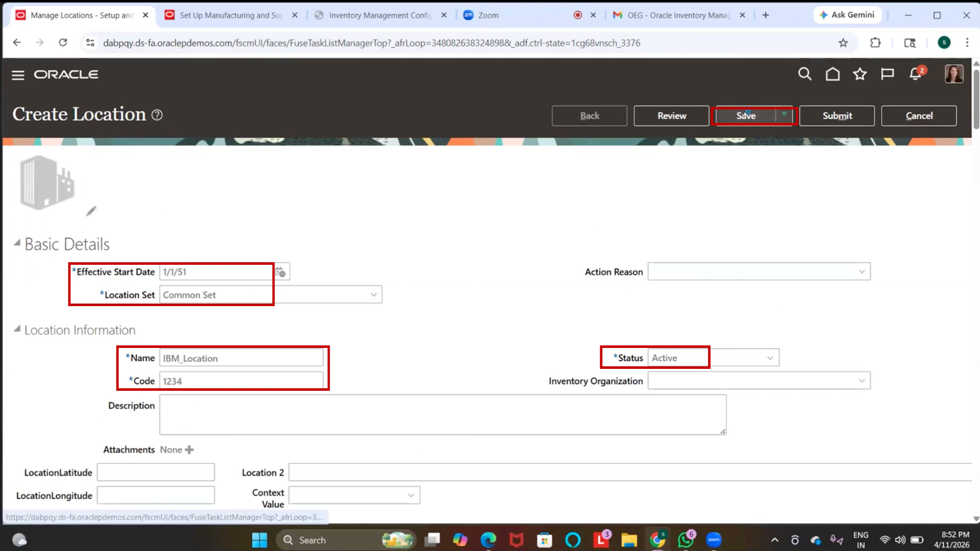The height and width of the screenshot is (551, 980).
Task: Open the Inventory Organization dropdown
Action: point(862,381)
